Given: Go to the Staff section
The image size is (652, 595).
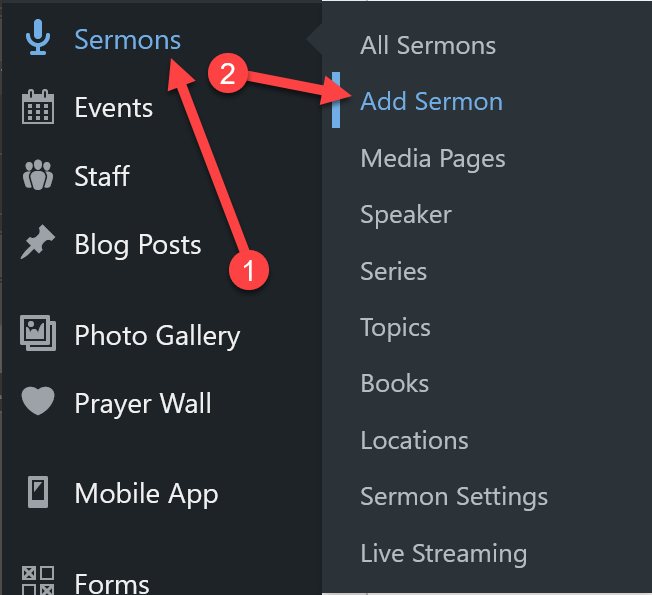Looking at the screenshot, I should [102, 177].
